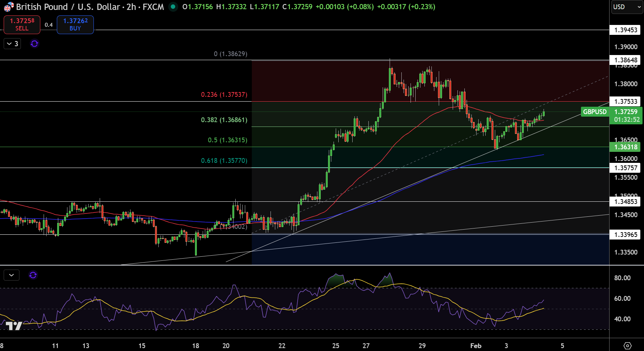Click the BUY 1.37262 button
The height and width of the screenshot is (351, 644).
[75, 25]
